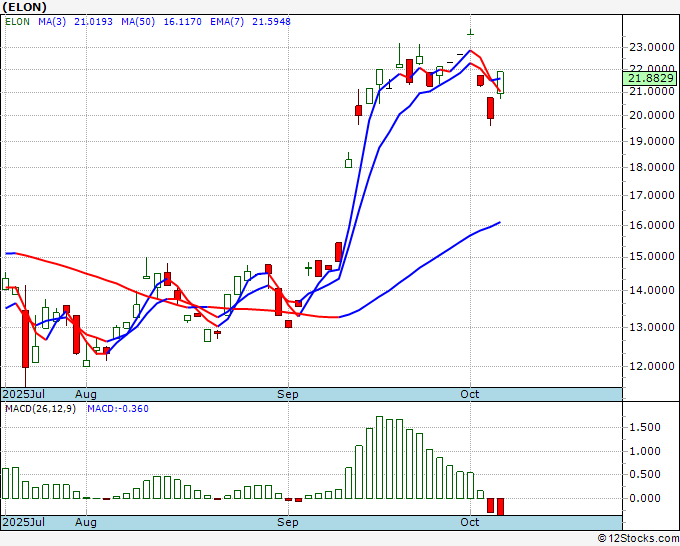This screenshot has height=546, width=680.
Task: Click the 1.000 MACD axis label
Action: (645, 451)
